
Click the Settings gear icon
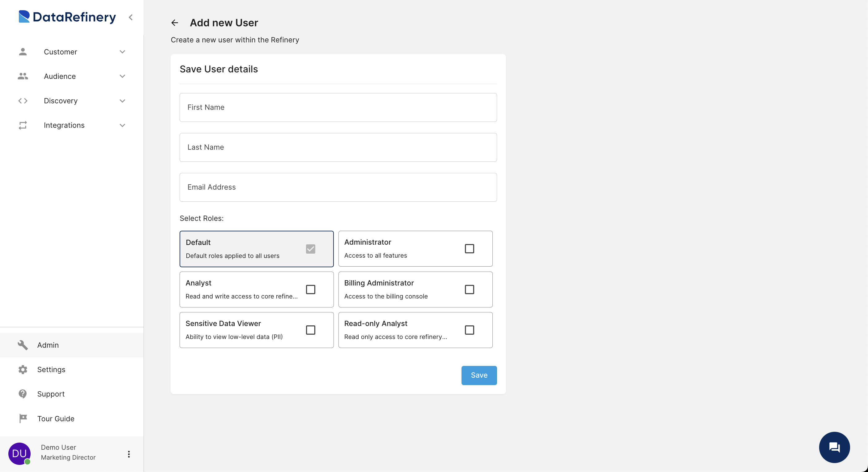pyautogui.click(x=23, y=370)
